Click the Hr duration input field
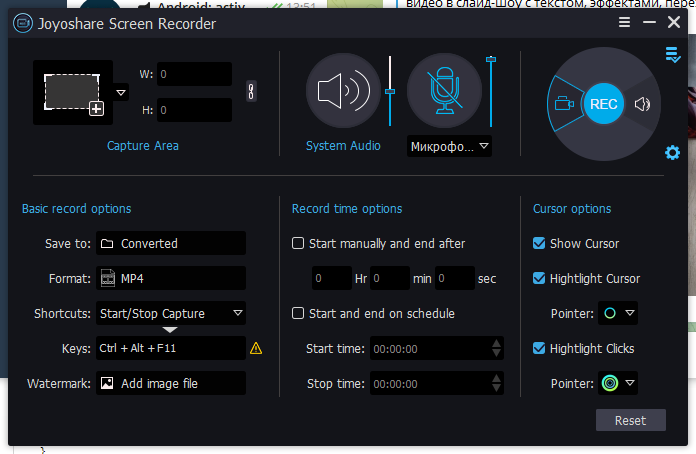 tap(332, 278)
